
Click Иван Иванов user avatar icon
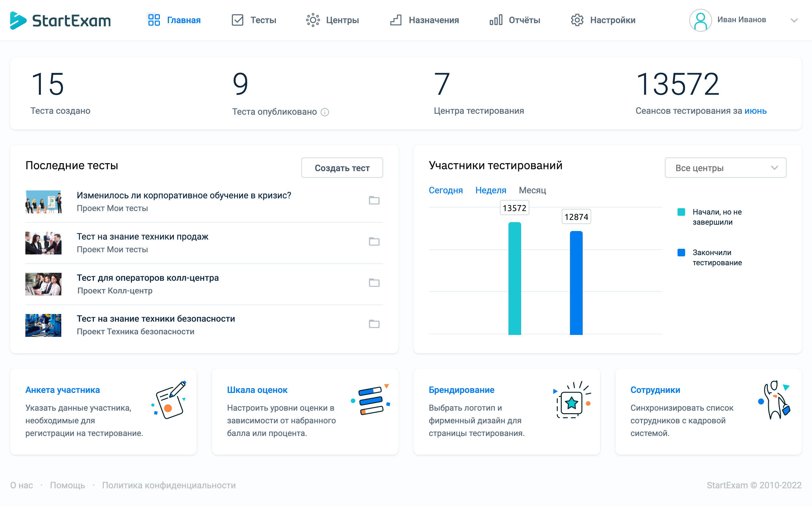[700, 20]
